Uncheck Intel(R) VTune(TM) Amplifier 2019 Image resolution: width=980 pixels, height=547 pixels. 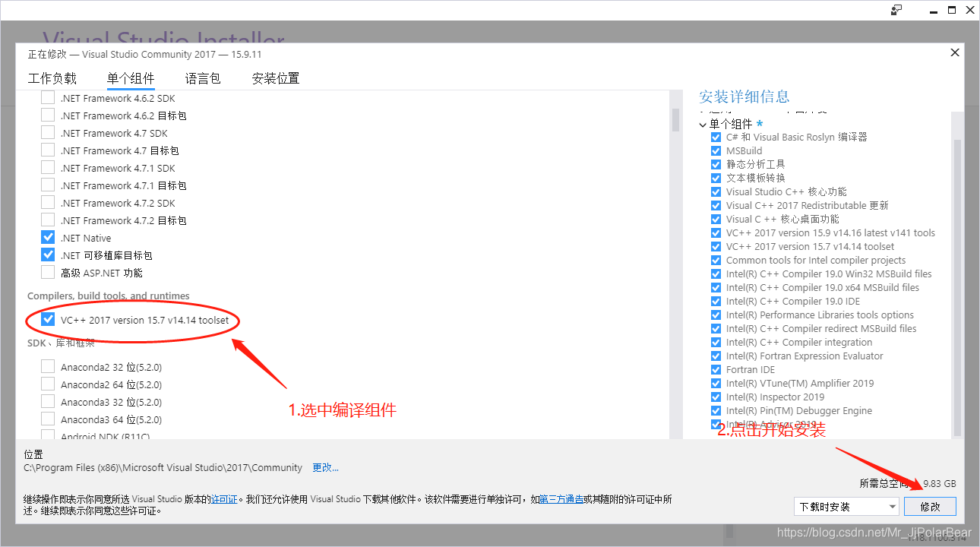click(716, 384)
